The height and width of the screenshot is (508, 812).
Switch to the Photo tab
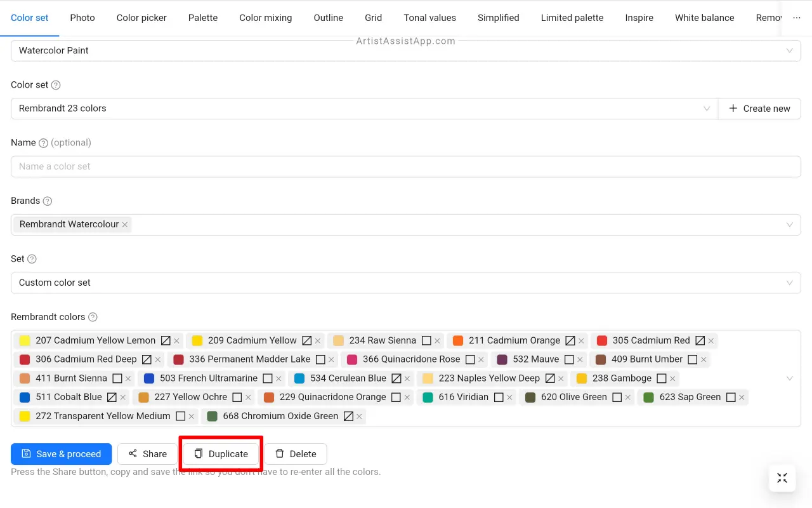coord(82,18)
